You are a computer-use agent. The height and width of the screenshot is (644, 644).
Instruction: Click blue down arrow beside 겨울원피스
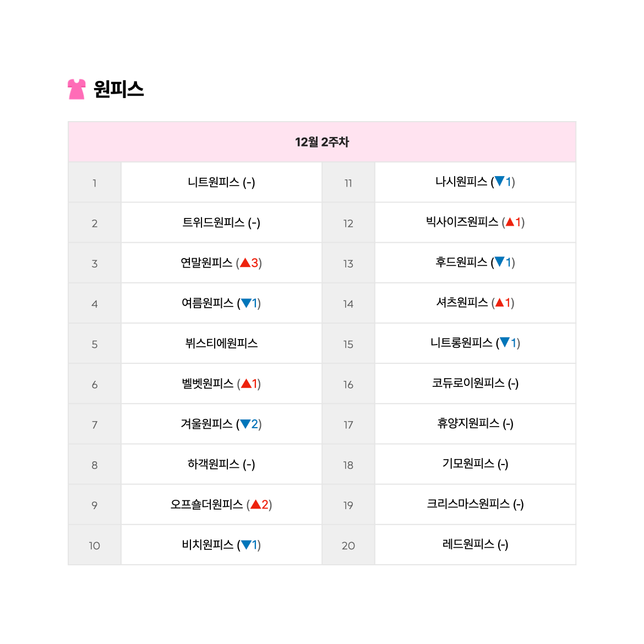click(x=245, y=424)
